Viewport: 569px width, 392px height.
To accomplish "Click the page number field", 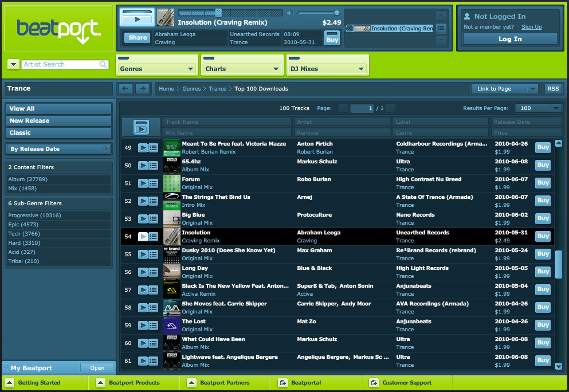I will [362, 108].
